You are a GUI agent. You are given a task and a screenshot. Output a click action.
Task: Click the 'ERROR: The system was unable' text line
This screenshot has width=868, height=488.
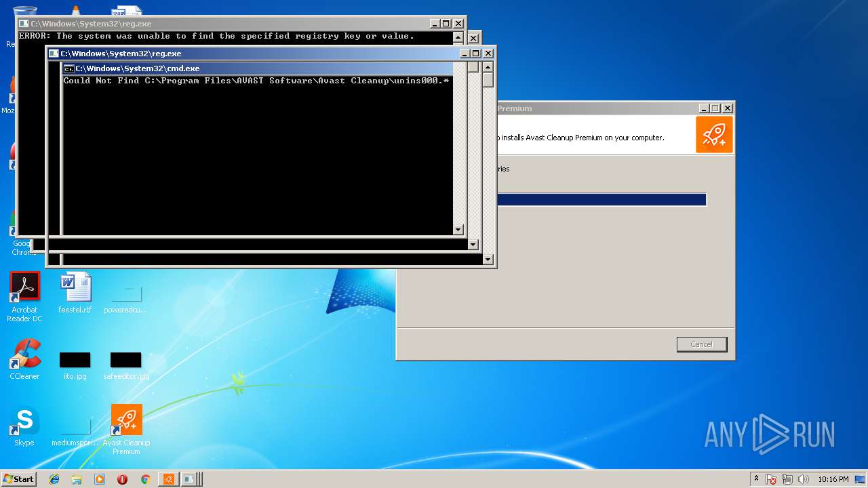click(216, 37)
